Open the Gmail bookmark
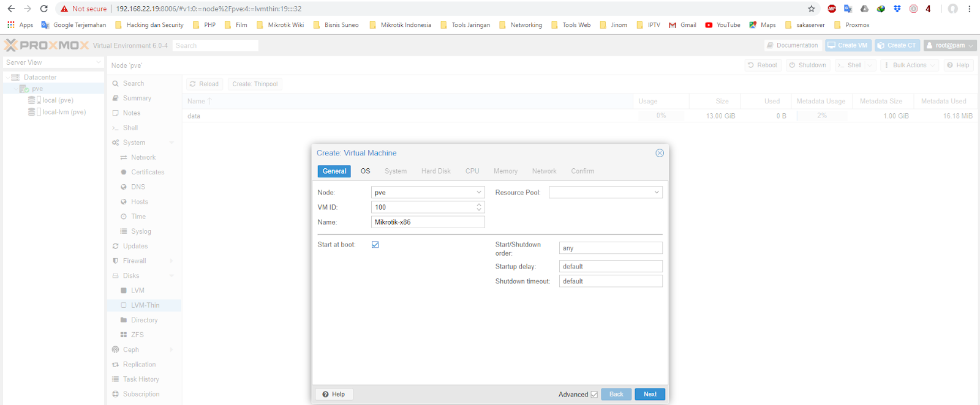 click(x=682, y=25)
